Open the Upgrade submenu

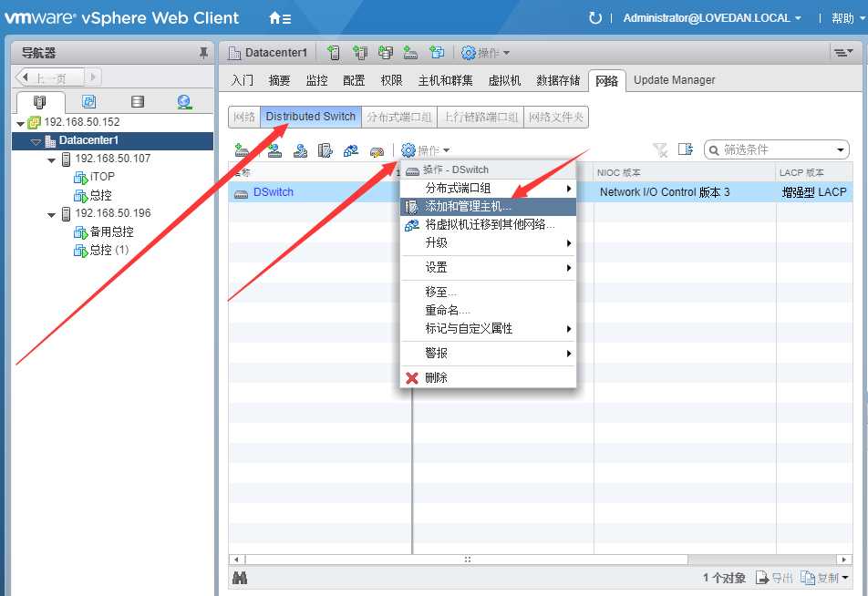[489, 243]
